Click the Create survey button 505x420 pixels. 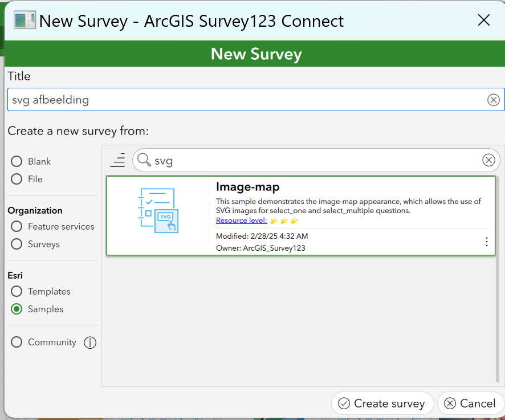(x=382, y=403)
